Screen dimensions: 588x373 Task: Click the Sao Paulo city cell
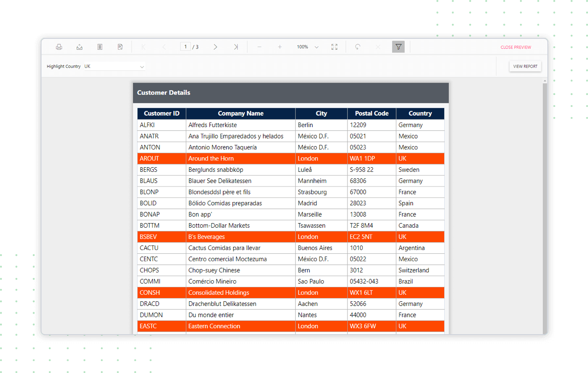coord(321,282)
